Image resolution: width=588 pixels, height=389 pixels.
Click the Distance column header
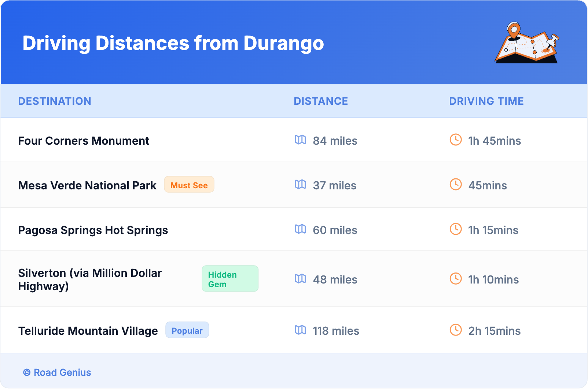[x=321, y=101]
